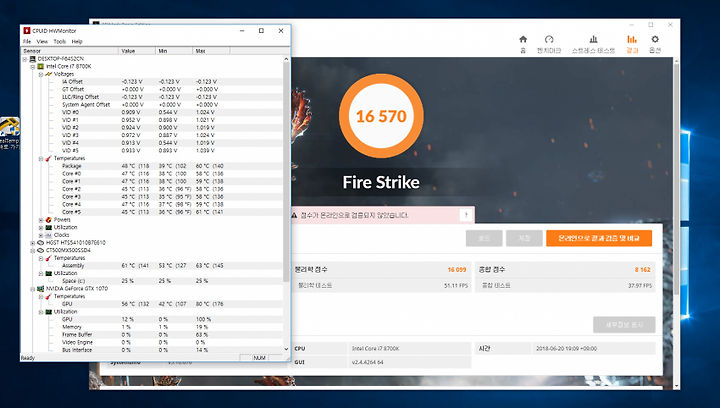
Task: Expand the Clocks group
Action: click(x=40, y=235)
